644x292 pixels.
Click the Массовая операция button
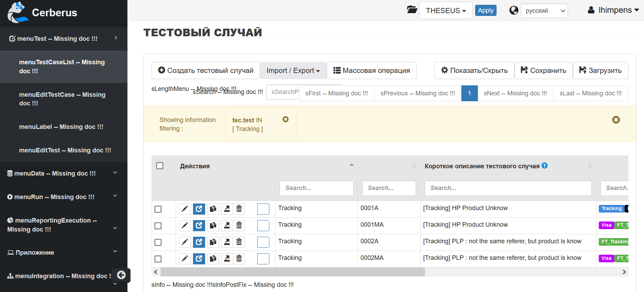[372, 70]
